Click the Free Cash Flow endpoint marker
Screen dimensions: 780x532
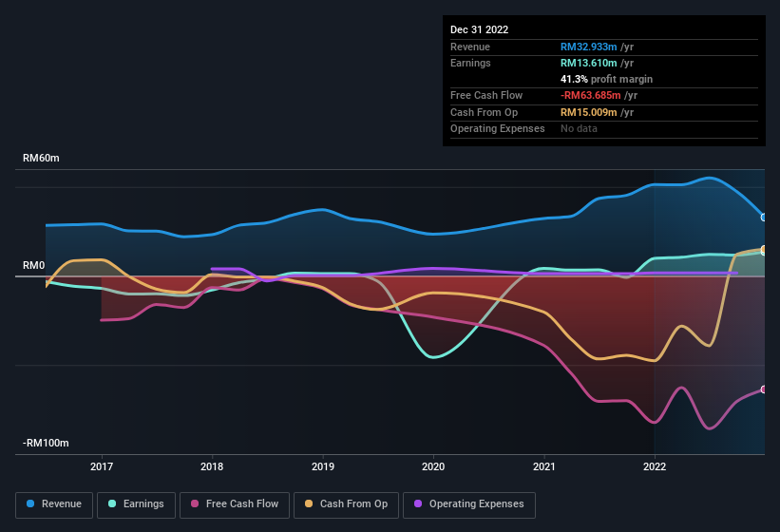click(x=764, y=389)
